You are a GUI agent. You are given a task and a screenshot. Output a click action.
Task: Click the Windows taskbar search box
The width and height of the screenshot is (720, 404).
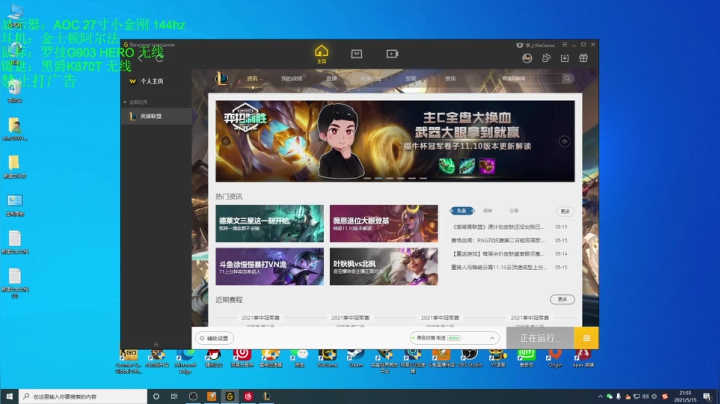pos(83,396)
